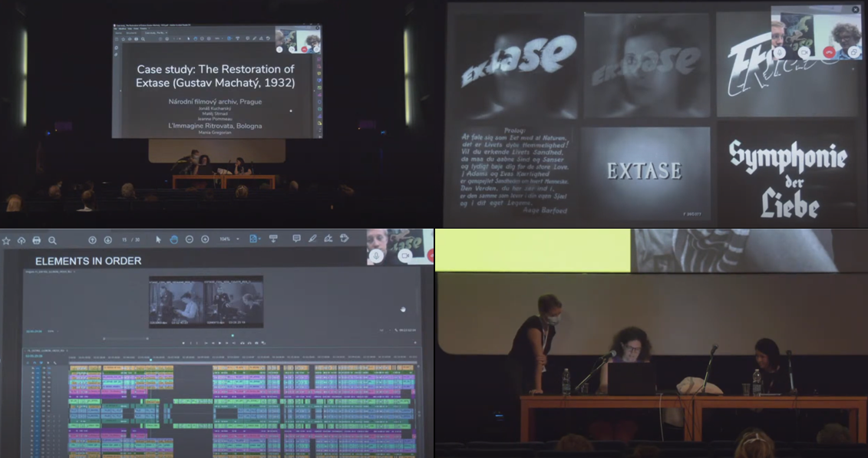868x458 pixels.
Task: Open the Strumenti tab in Acrobat Reader
Action: coord(132,33)
